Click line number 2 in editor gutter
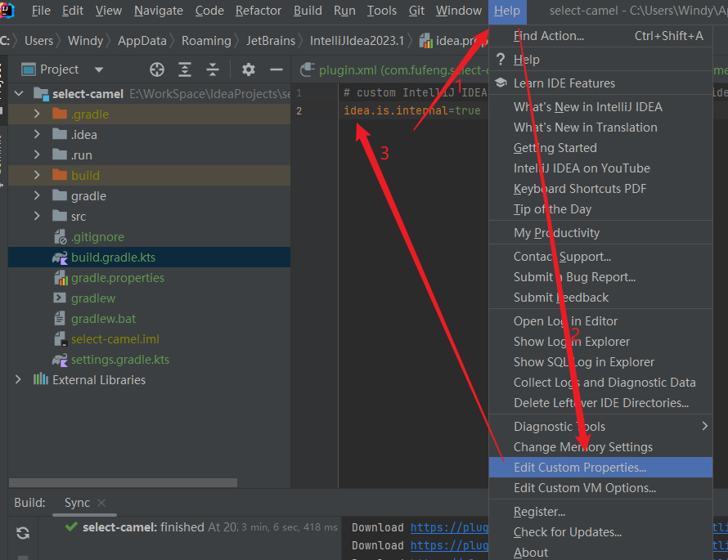The height and width of the screenshot is (560, 728). tap(299, 111)
